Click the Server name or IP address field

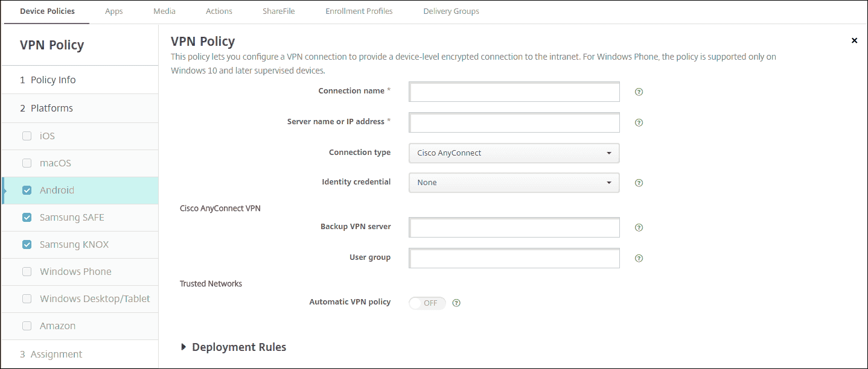[514, 122]
